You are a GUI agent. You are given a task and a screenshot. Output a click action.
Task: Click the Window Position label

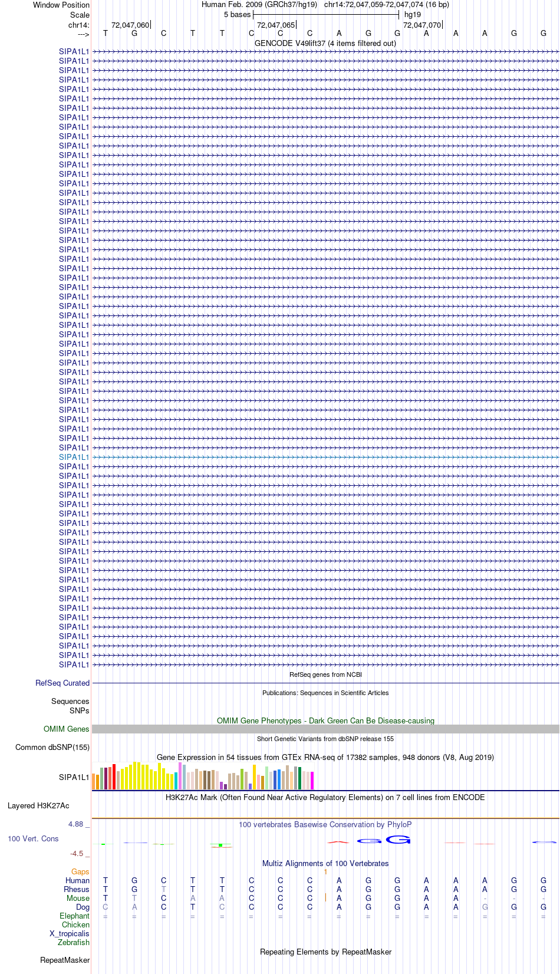click(61, 5)
